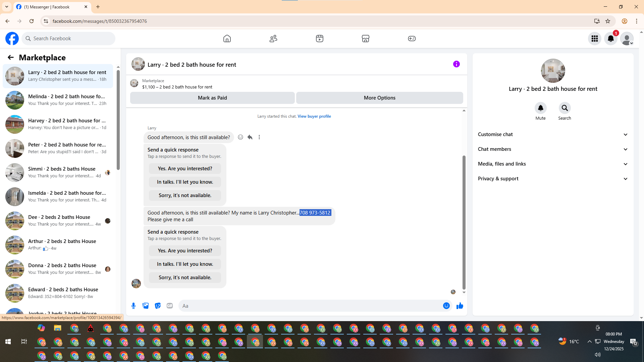Open Marketplace tab in top navigation
Viewport: 644px width, 362px height.
click(366, 39)
